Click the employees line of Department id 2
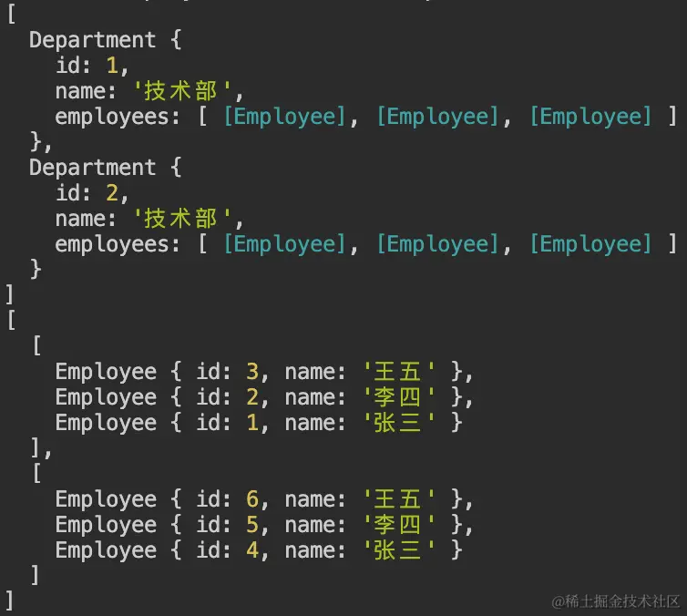Screen dimensions: 687x616 [x=366, y=244]
